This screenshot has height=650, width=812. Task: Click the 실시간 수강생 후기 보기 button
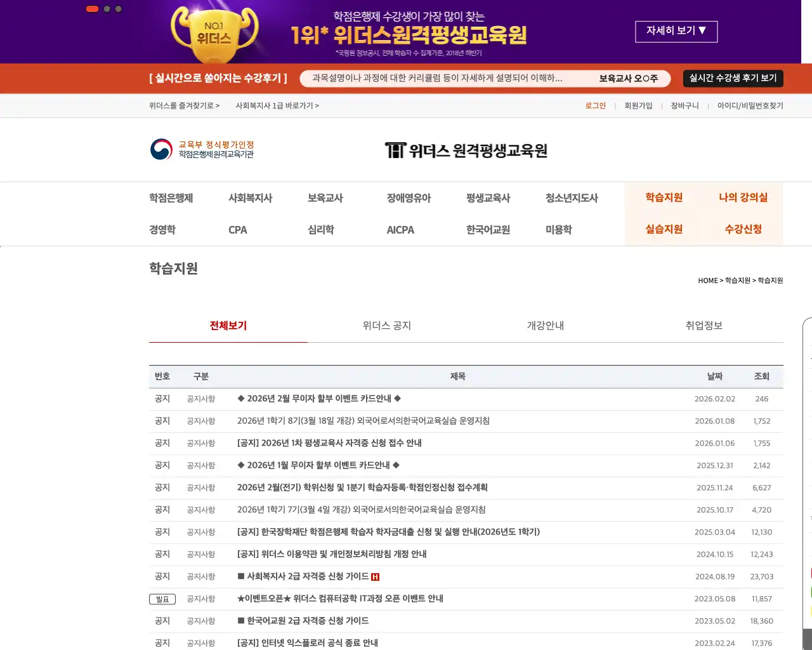[733, 78]
